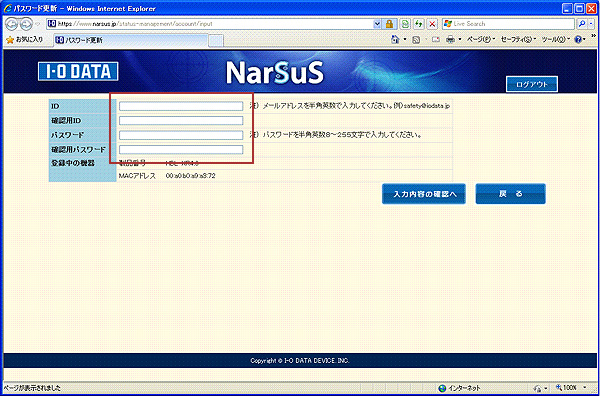Viewport: 600px width, 396px height.
Task: Click the 確認用ID confirmation field
Action: tap(181, 121)
